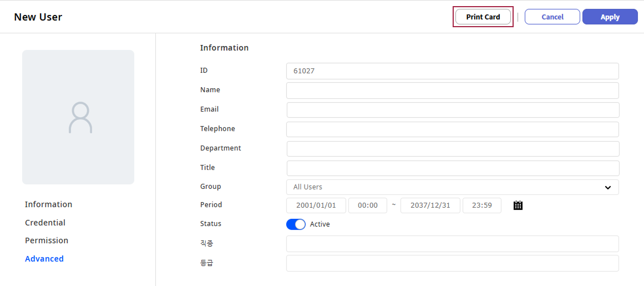Expand the Group dropdown arrow
The image size is (644, 286).
coord(608,188)
